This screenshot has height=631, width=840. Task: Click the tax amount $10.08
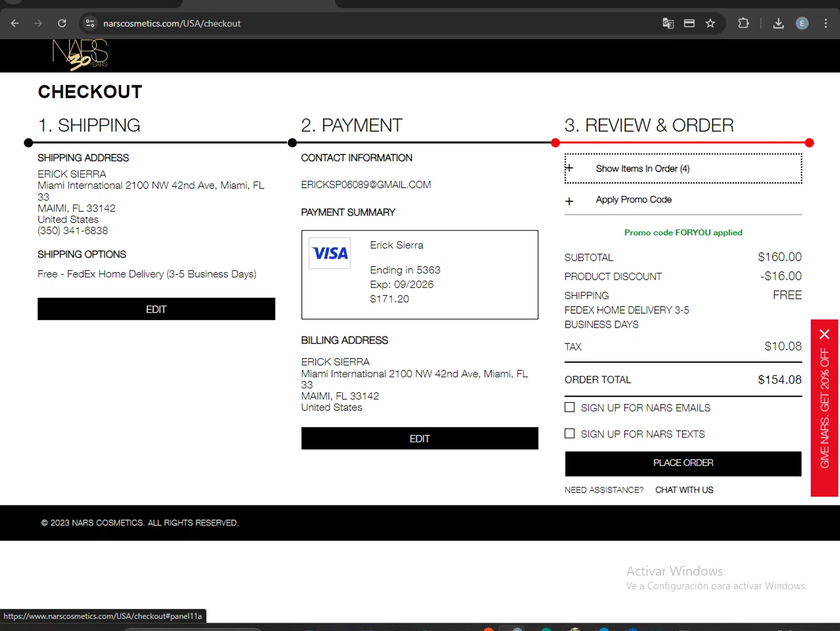(783, 346)
